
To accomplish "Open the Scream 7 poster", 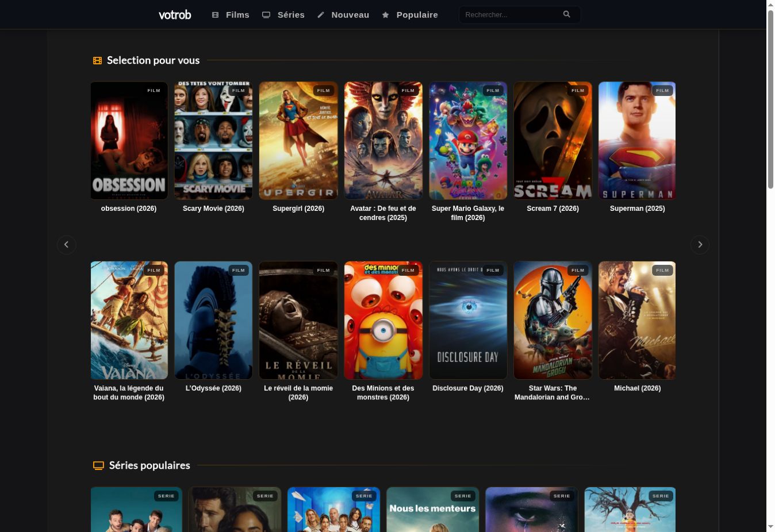I will [553, 141].
